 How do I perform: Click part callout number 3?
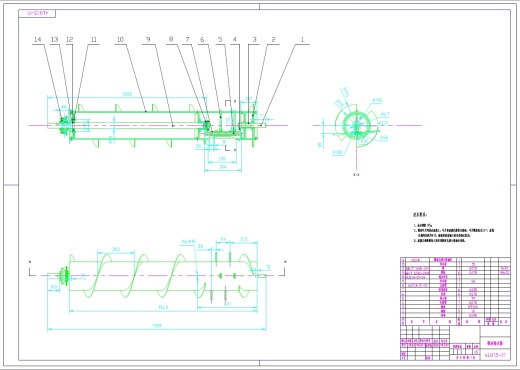[255, 39]
